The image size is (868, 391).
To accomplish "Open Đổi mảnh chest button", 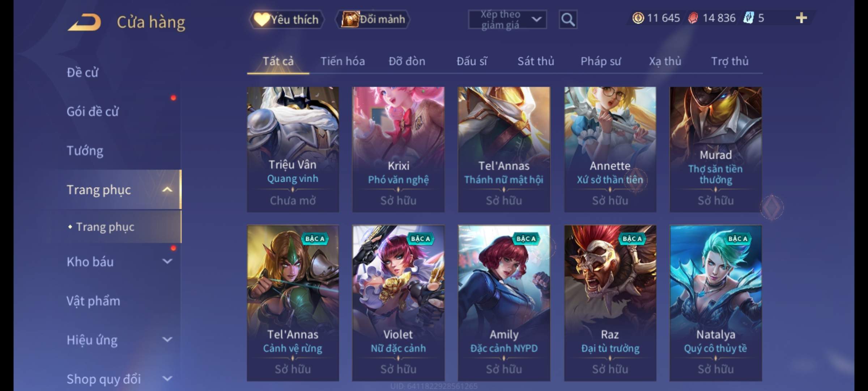I will (373, 20).
